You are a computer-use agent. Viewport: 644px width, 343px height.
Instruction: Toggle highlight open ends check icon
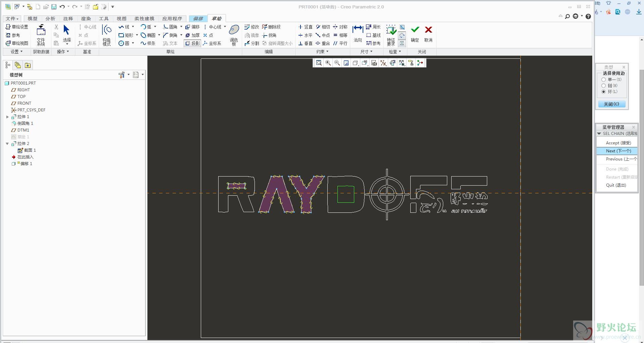402,35
